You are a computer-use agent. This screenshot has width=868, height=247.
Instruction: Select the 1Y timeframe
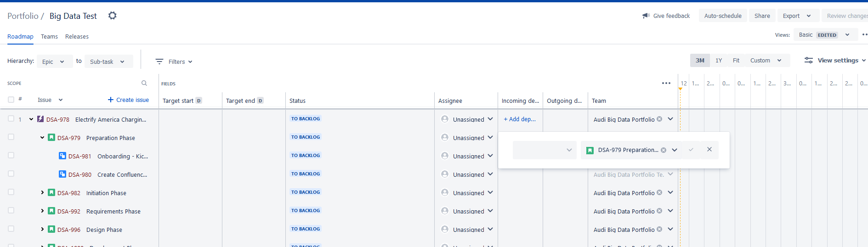click(719, 60)
